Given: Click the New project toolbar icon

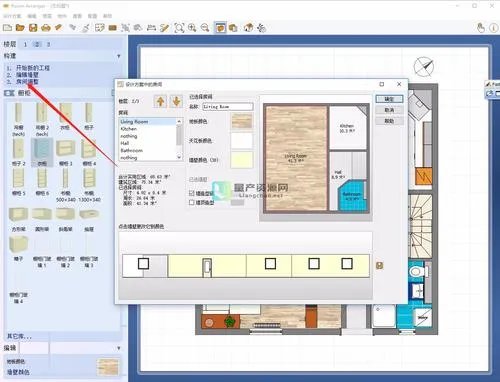Looking at the screenshot, I should click(x=7, y=28).
